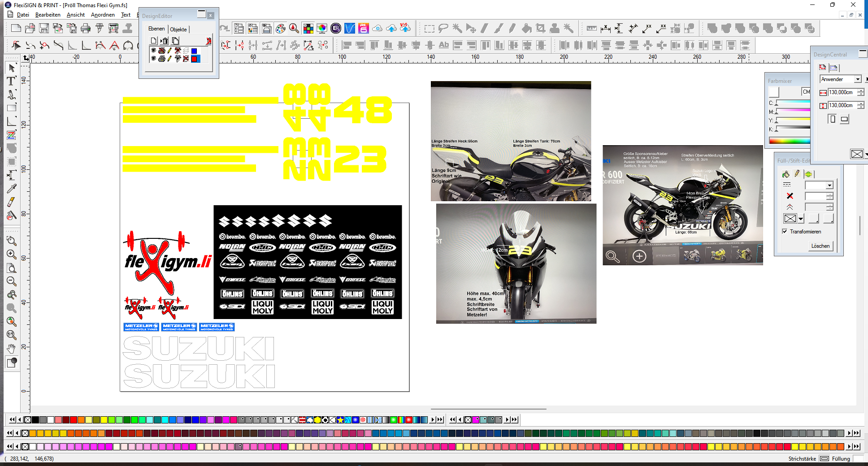Open the Bearbeiten menu
Screen dimensions: 868x466
click(48, 15)
